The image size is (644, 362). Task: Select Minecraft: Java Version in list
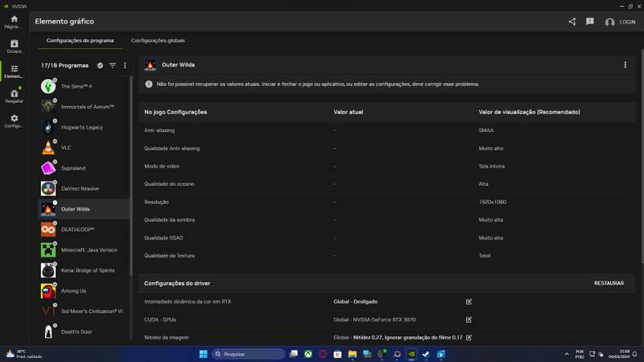[x=85, y=250]
